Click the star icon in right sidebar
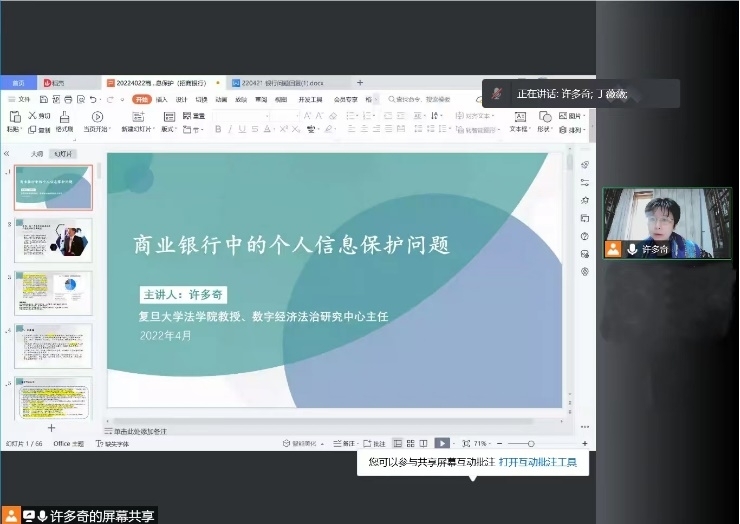The image size is (740, 524). 584,200
